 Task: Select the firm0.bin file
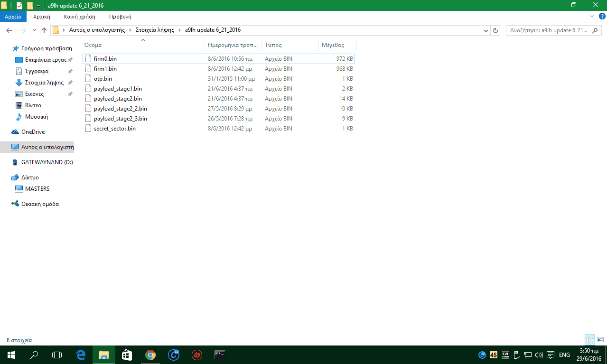(x=218, y=59)
